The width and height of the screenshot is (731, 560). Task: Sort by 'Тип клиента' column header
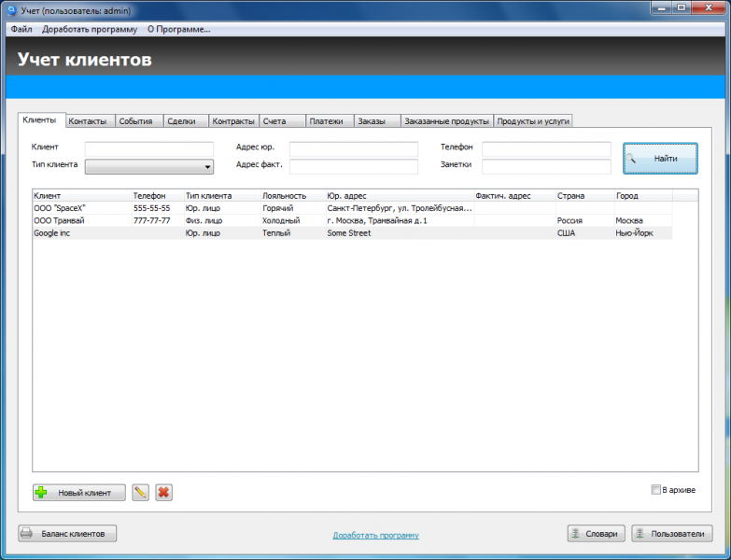pyautogui.click(x=222, y=196)
